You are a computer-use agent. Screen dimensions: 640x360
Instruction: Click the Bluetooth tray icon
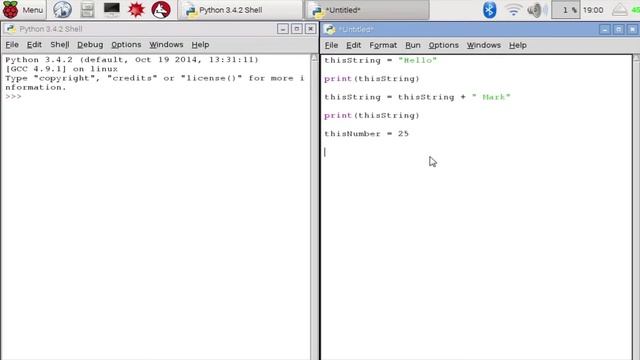tap(489, 10)
